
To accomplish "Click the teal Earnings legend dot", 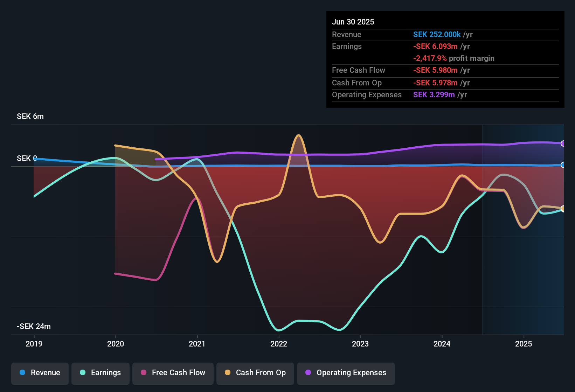I will tap(83, 372).
